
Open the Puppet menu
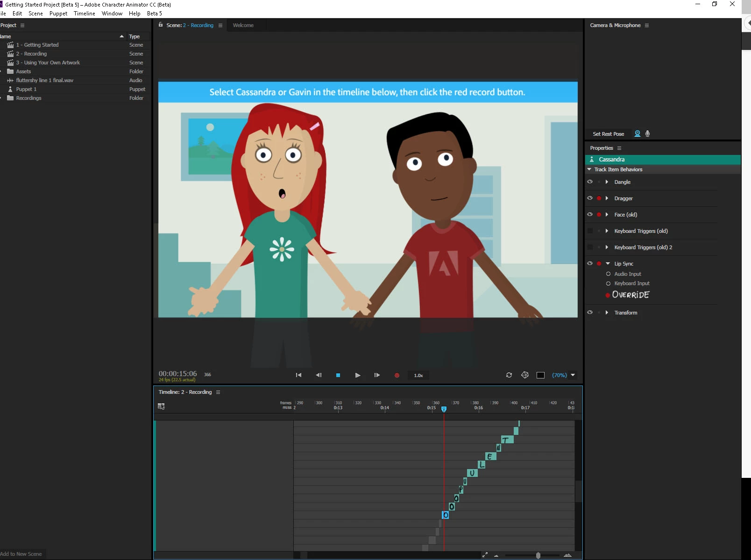(x=58, y=14)
